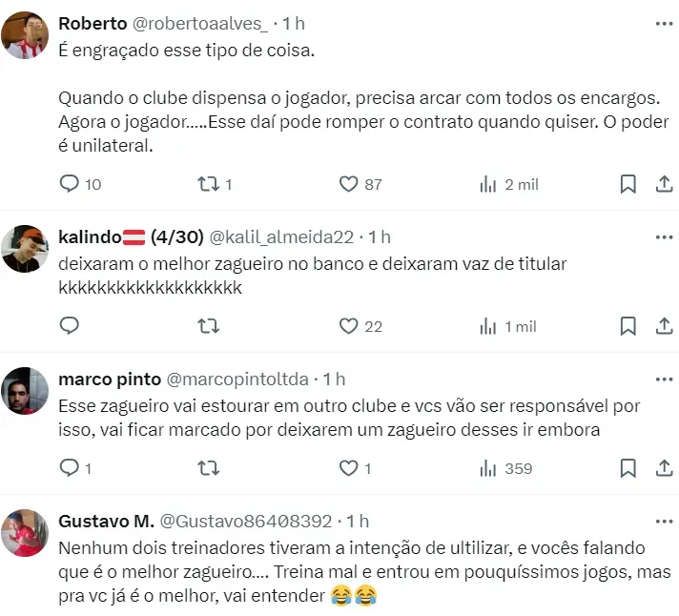Viewport: 679px width, 616px height.
Task: Share Roberto's tweet
Action: (x=664, y=184)
